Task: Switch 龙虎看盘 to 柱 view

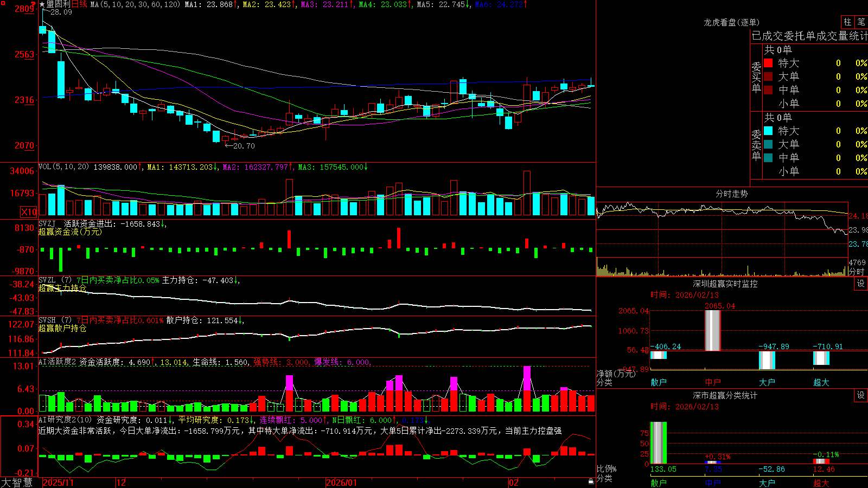Action: click(847, 22)
